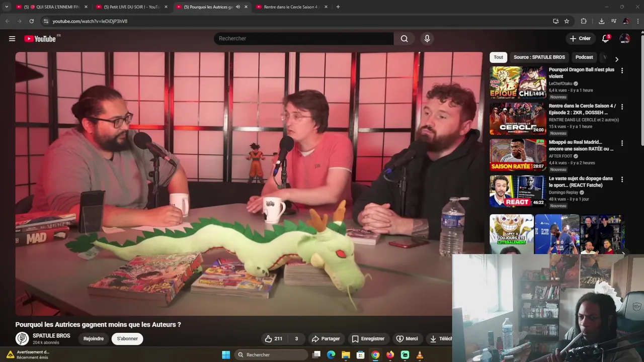View site information icon in address bar
Viewport: 644px width, 362px height.
click(x=46, y=21)
